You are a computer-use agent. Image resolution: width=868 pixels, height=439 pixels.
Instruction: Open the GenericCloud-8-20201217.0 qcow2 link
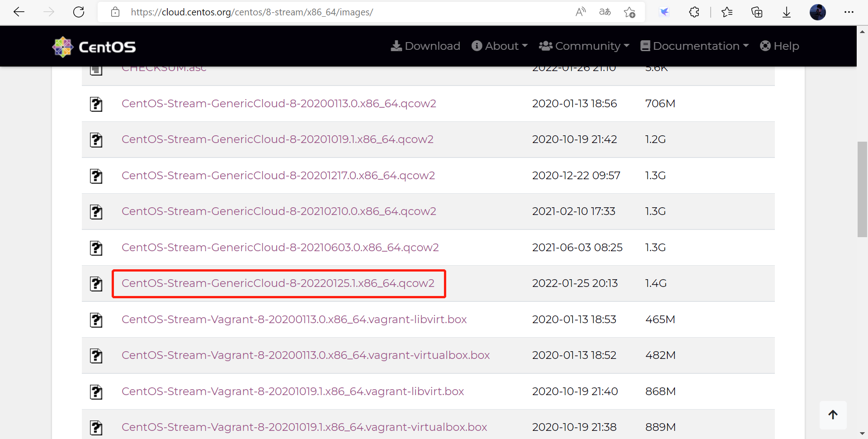tap(278, 176)
